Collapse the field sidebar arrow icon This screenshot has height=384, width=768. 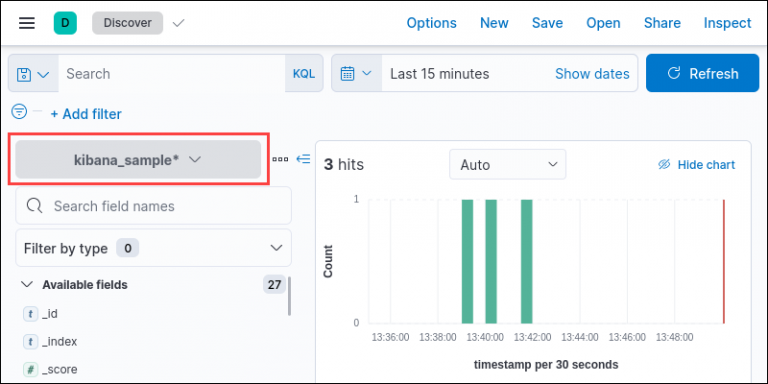tap(303, 159)
